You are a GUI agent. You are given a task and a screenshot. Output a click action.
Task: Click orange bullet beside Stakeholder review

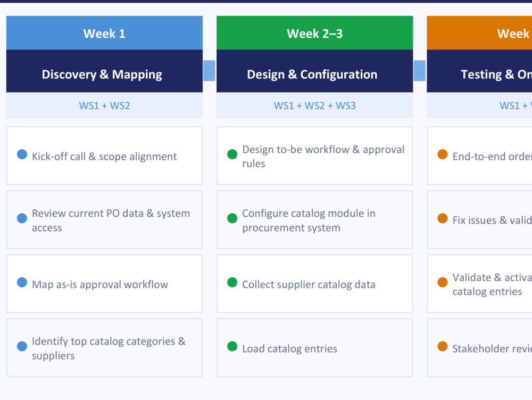tap(443, 346)
